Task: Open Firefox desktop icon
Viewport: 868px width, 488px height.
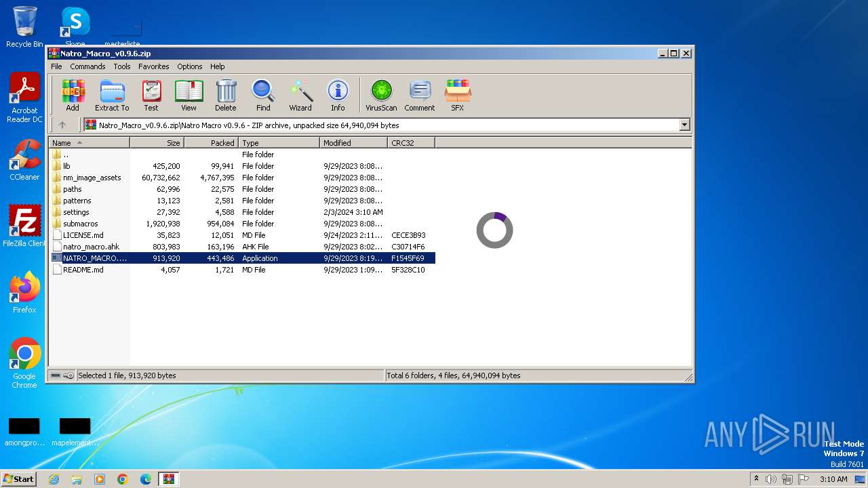Action: pyautogui.click(x=24, y=292)
